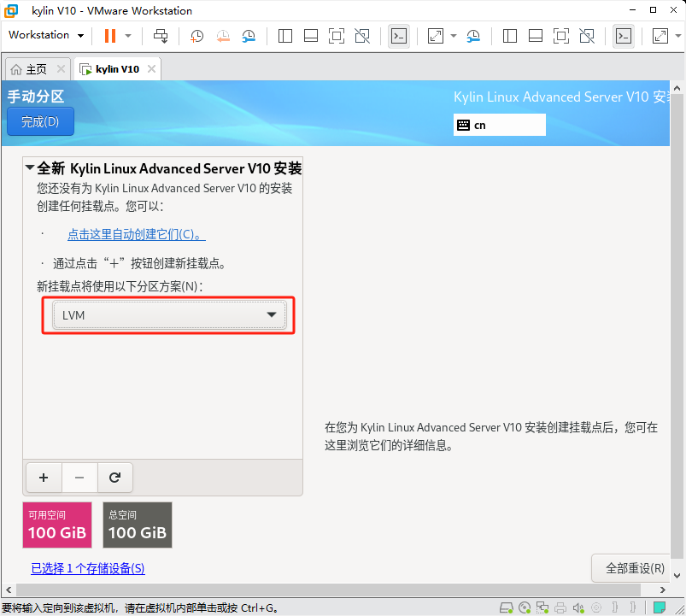The height and width of the screenshot is (616, 686).
Task: Open the 已选择 1 个存储设备(S) link
Action: coord(88,568)
